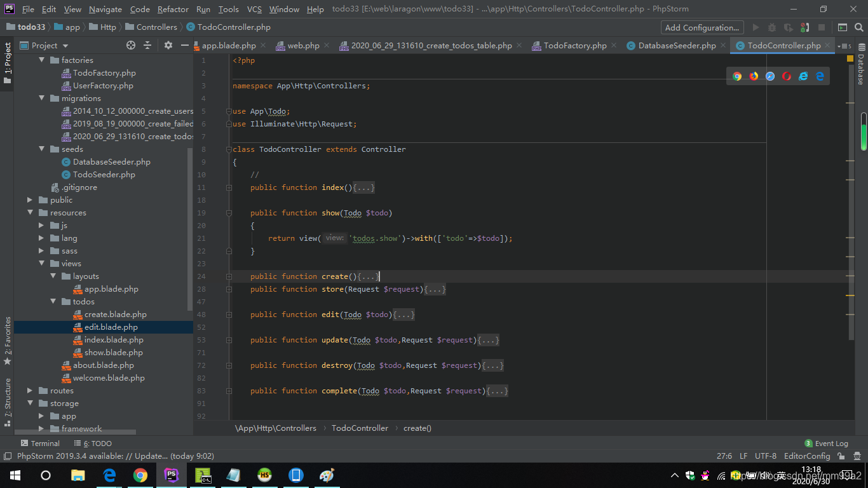Screen dimensions: 868x488
Task: Collapse the migrations folder
Action: coord(42,98)
